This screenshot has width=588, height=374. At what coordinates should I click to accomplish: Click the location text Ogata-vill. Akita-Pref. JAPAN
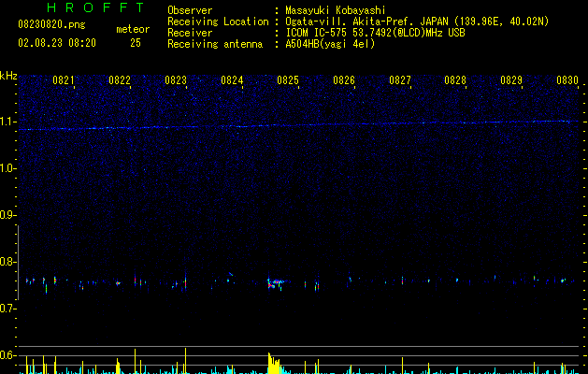[x=366, y=22]
